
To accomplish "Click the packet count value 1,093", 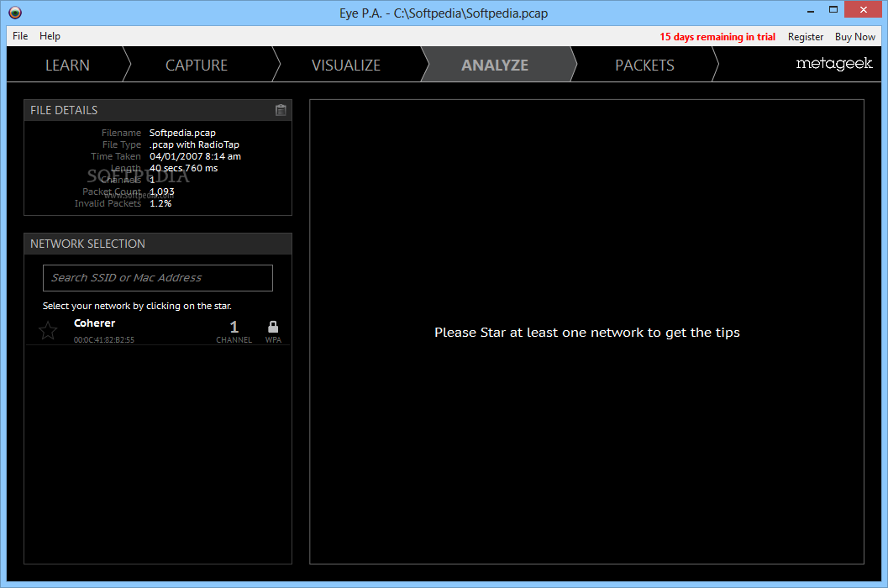I will [x=162, y=192].
